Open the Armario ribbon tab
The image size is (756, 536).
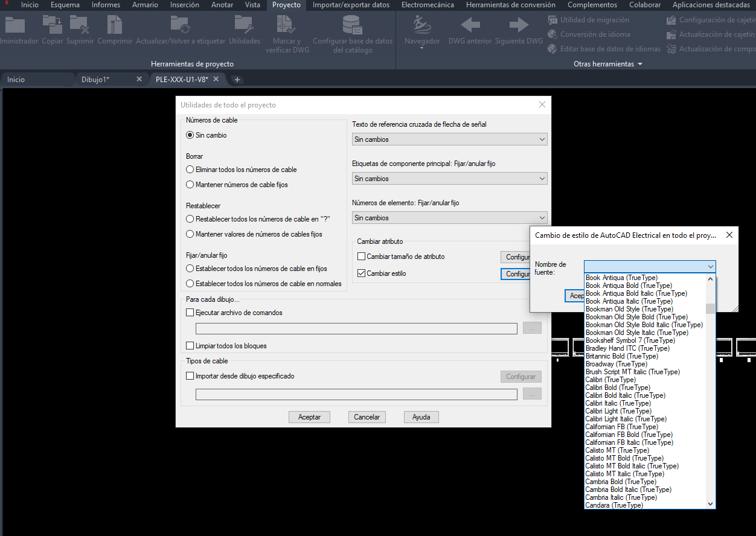tap(145, 5)
